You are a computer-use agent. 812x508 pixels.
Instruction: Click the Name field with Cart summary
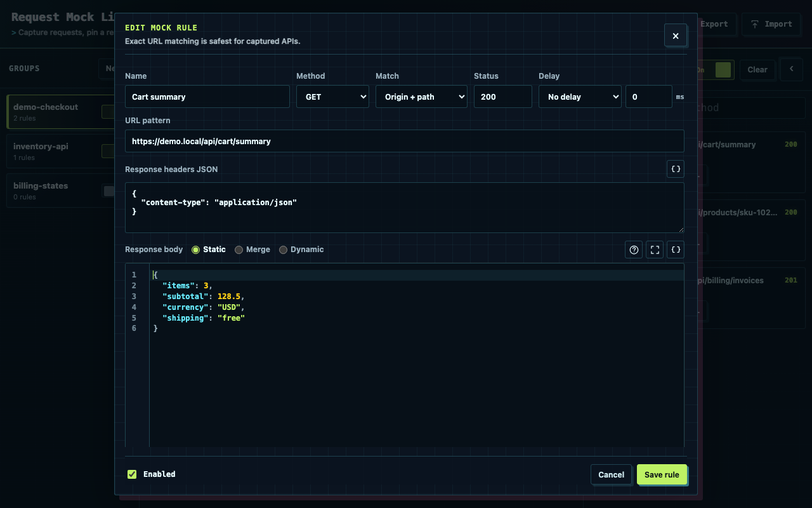(207, 97)
